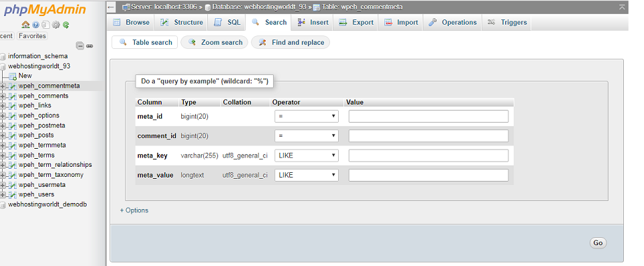Click the Zoom search button
The height and width of the screenshot is (266, 644).
pyautogui.click(x=215, y=42)
